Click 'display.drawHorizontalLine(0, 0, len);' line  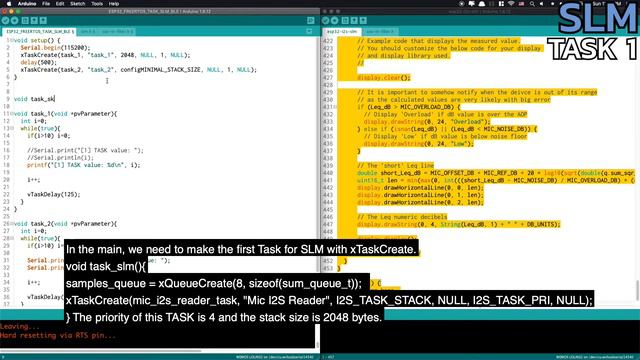[x=420, y=188]
